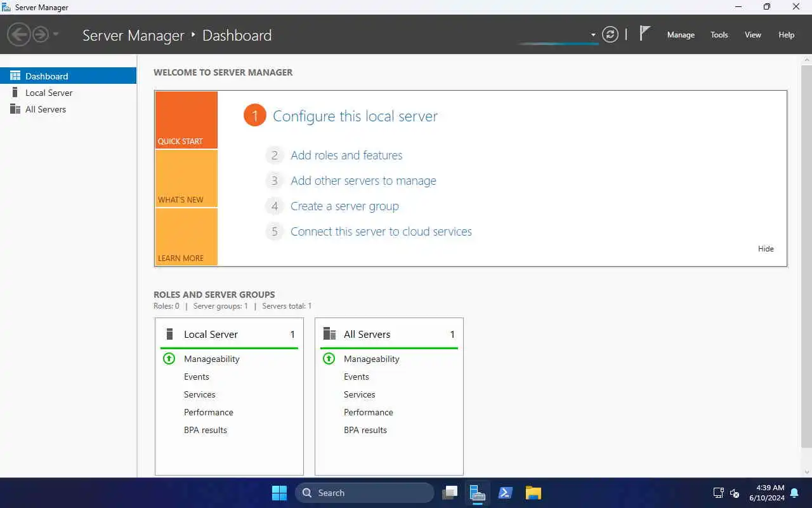This screenshot has height=508, width=812.
Task: Click the step 4 number circle
Action: (x=274, y=206)
